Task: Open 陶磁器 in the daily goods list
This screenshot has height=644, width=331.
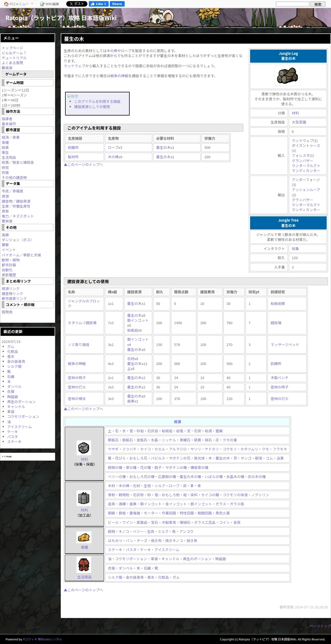Action: tap(220, 559)
